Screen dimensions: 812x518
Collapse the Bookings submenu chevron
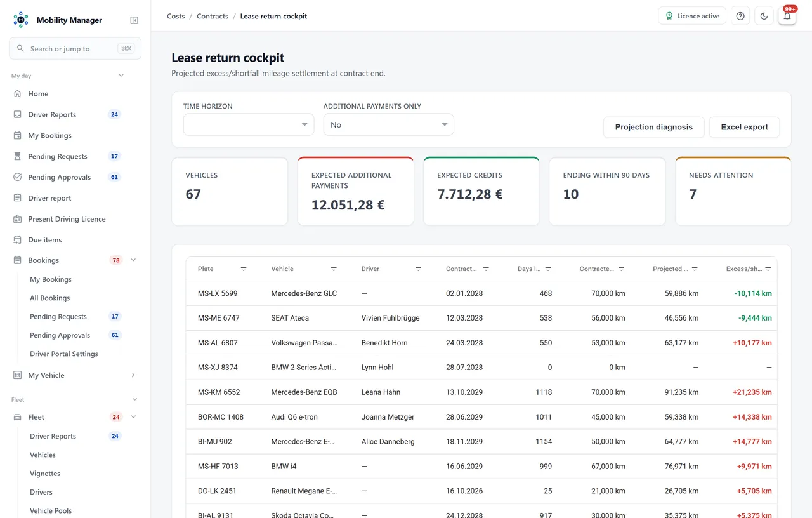(x=133, y=260)
